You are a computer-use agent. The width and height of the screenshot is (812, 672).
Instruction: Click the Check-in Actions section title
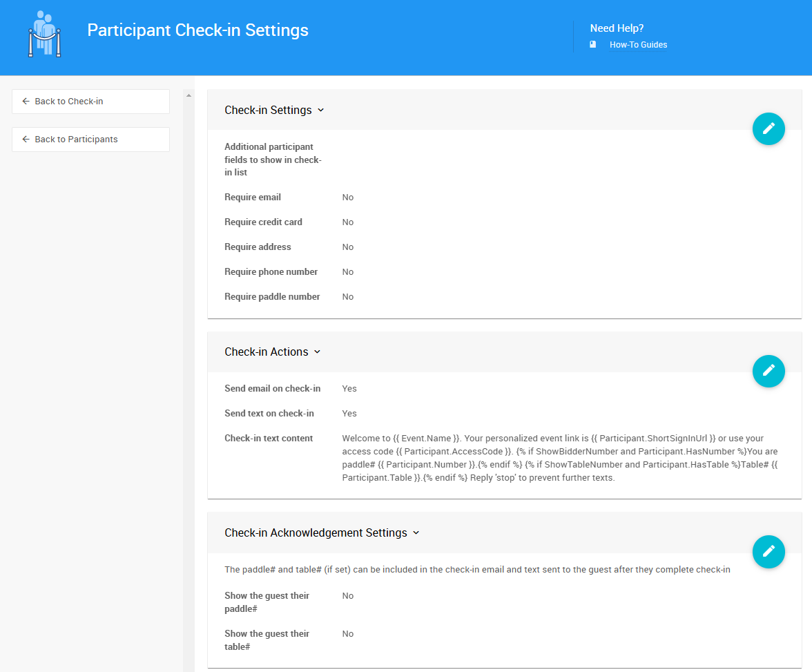[267, 352]
